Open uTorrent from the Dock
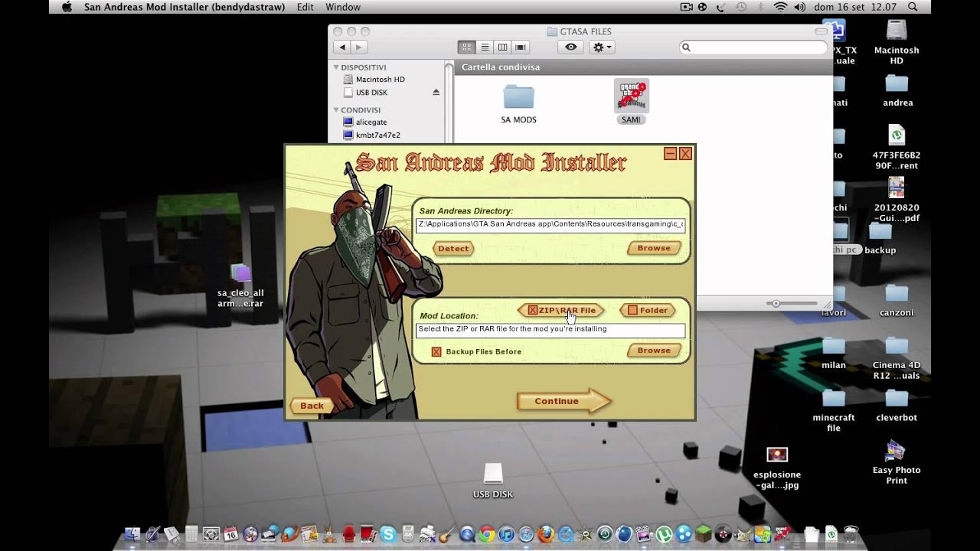Image resolution: width=980 pixels, height=551 pixels. click(664, 534)
